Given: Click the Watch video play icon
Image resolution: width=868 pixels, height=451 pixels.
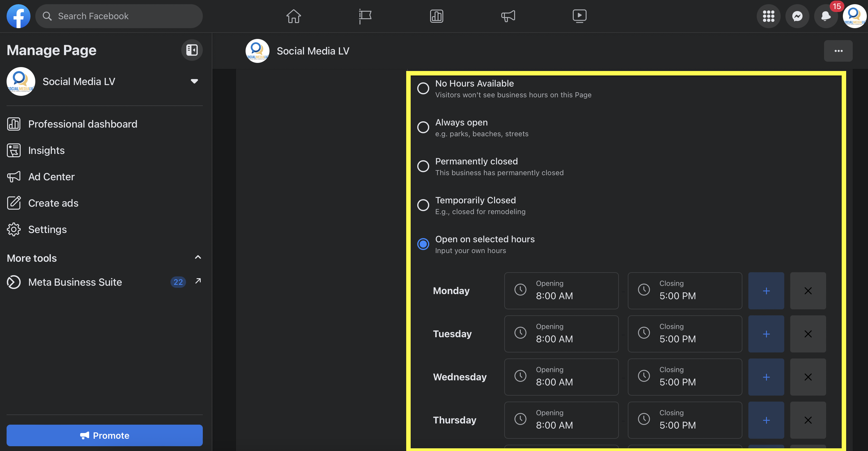Looking at the screenshot, I should click(579, 16).
